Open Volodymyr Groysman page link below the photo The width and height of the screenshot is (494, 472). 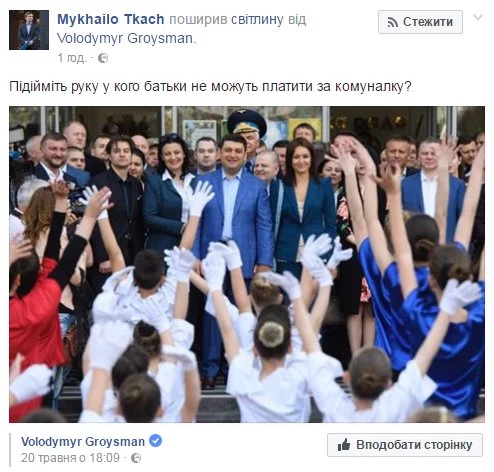coord(83,442)
